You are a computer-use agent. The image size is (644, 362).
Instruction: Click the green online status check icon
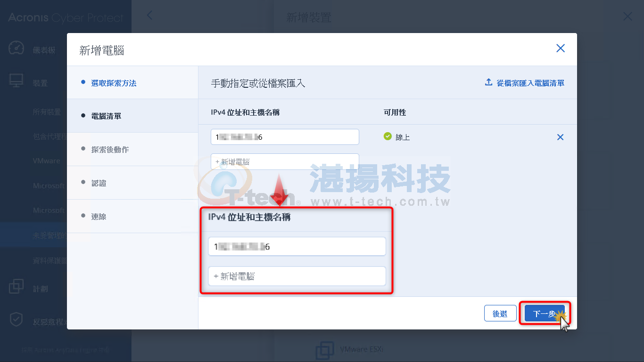pyautogui.click(x=388, y=136)
